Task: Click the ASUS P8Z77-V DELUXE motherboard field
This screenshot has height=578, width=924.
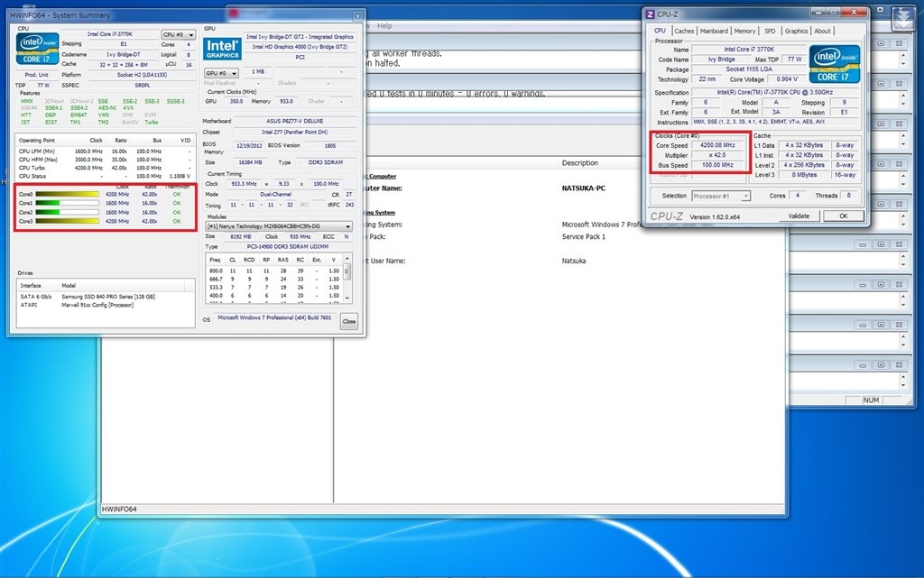Action: coord(295,121)
